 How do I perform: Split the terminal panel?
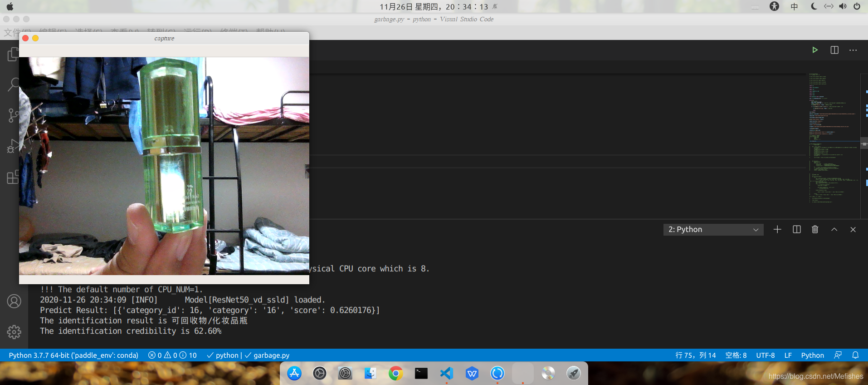pos(797,230)
